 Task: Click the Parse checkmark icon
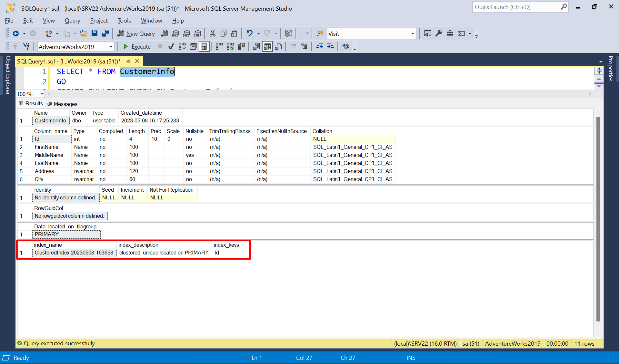171,47
